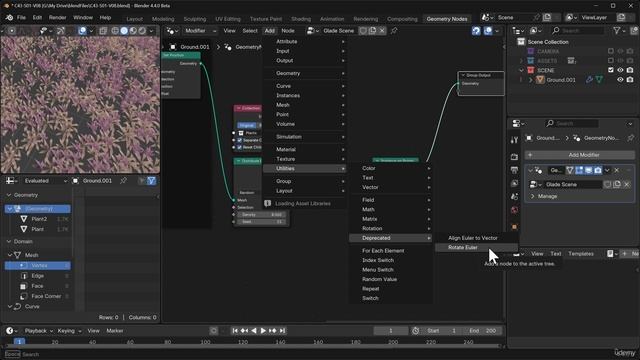Remove the geometry nodes modifier X button
This screenshot has width=640, height=360.
click(617, 170)
